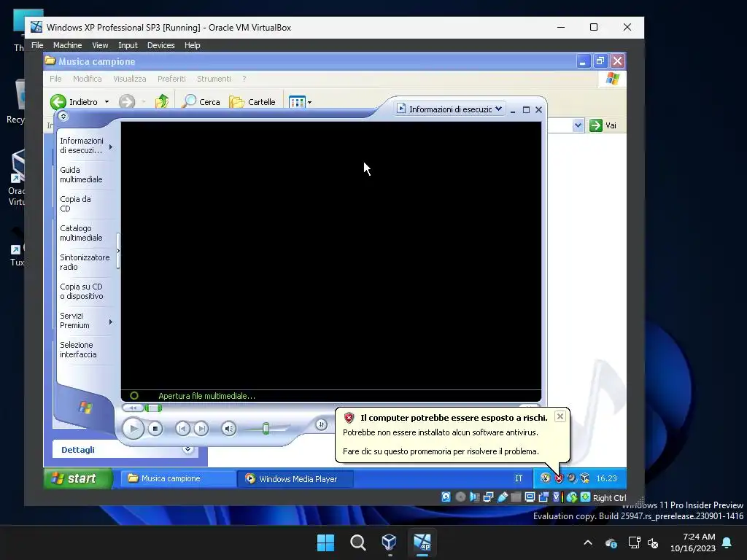The image size is (747, 560).
Task: Click the IT language indicator
Action: (519, 478)
